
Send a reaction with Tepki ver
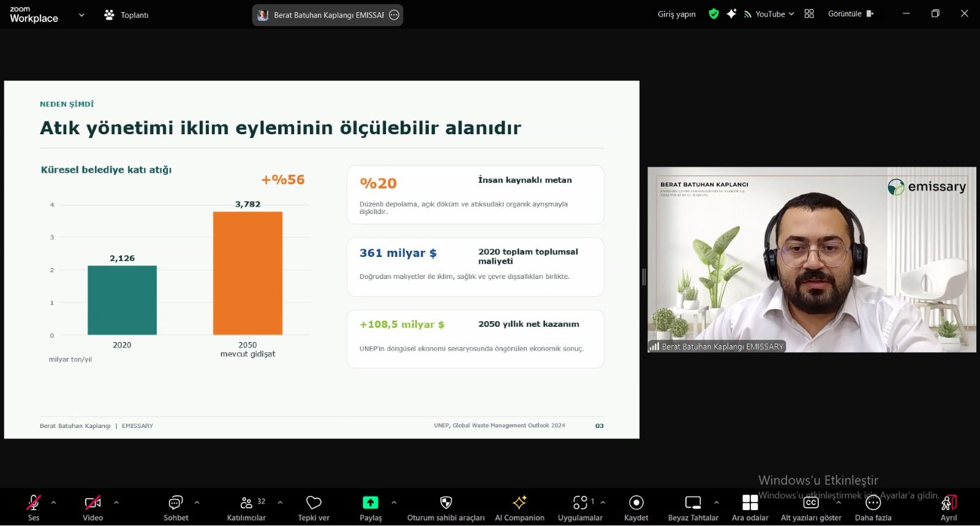coord(314,503)
